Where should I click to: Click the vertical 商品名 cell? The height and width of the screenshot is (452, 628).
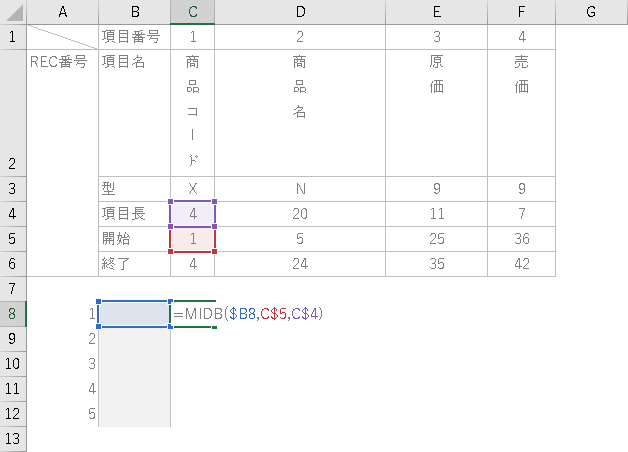point(300,113)
